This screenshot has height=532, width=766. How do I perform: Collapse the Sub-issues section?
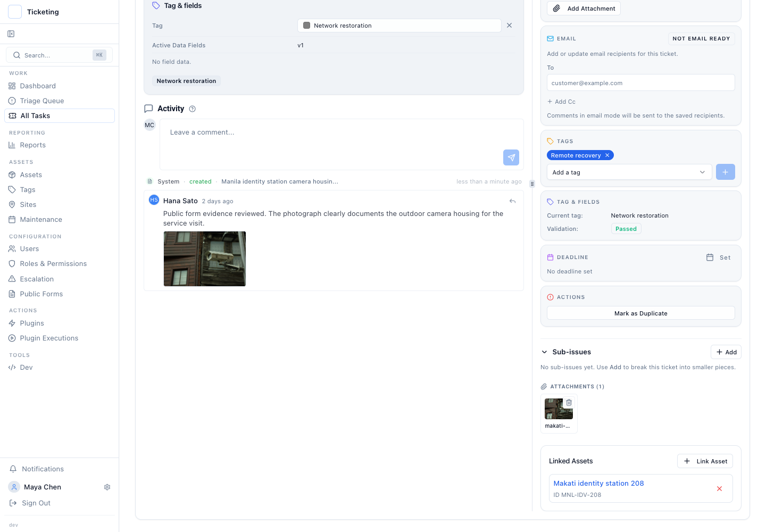coord(544,352)
